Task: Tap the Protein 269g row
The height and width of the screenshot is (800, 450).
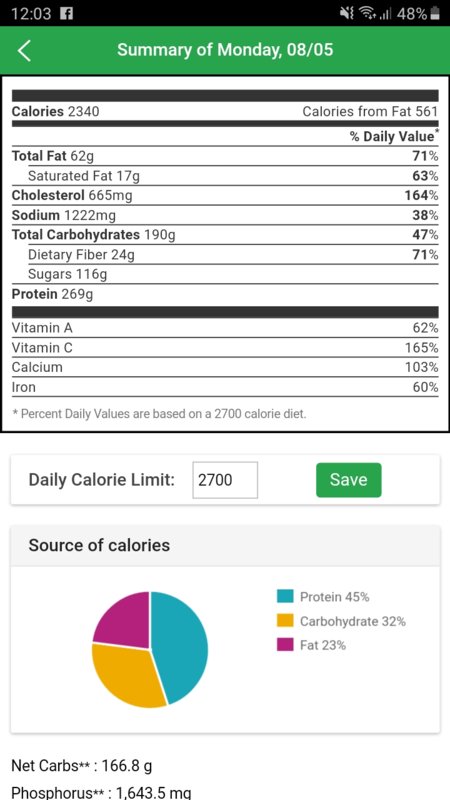Action: click(x=225, y=294)
